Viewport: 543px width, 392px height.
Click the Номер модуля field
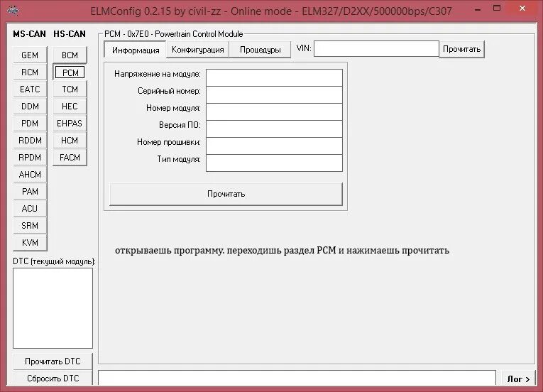[274, 111]
